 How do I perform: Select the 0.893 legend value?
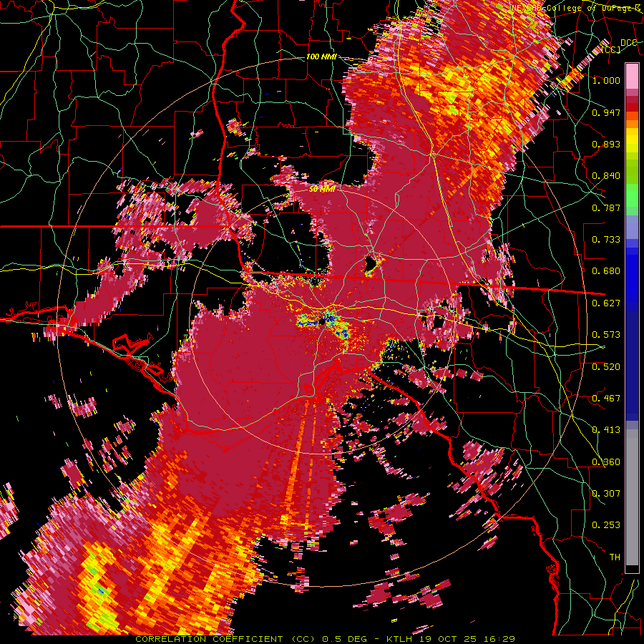(x=606, y=144)
